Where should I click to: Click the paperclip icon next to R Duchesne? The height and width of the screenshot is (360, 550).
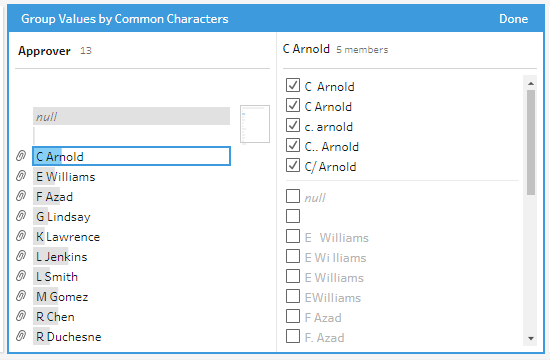pos(21,336)
